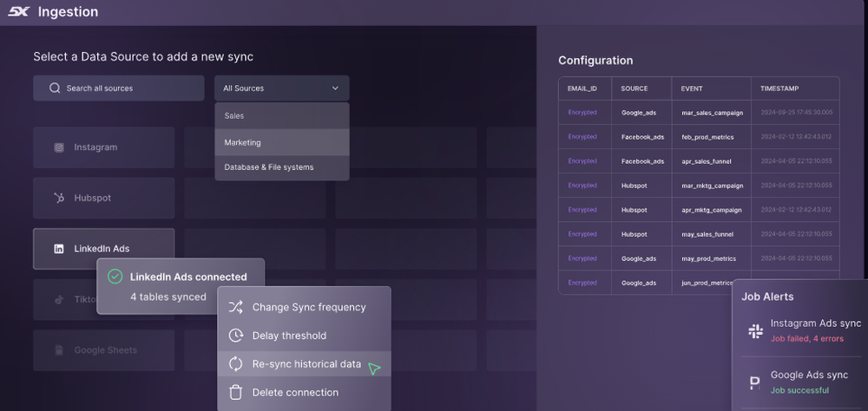Screen dimensions: 868x411
Task: Click Hubspot in the may_sales_funnel row
Action: [634, 234]
